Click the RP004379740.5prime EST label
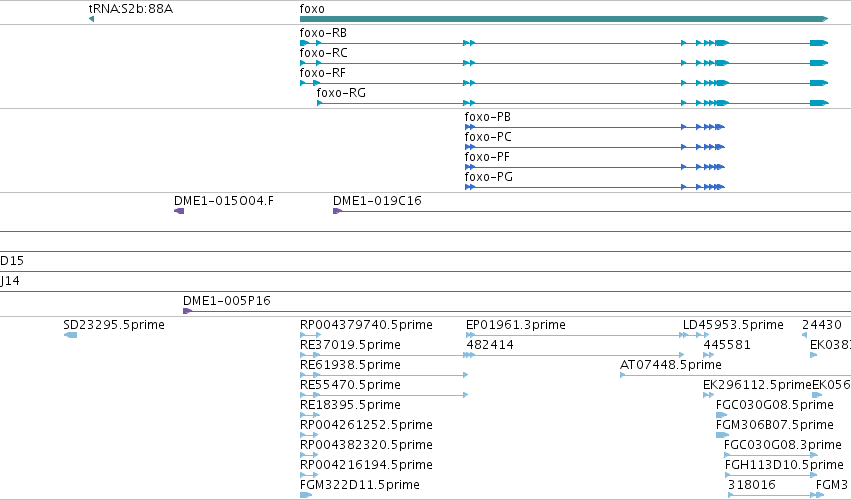Screen dimensions: 851x500 point(366,325)
